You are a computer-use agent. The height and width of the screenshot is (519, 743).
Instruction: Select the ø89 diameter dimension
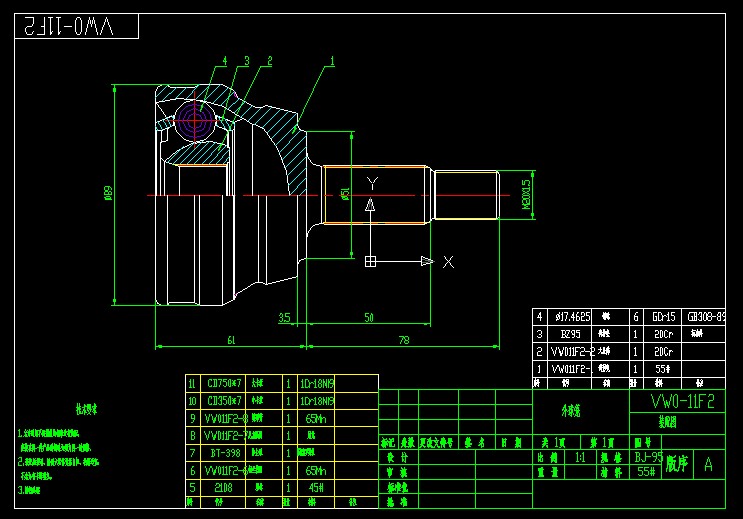click(x=109, y=194)
